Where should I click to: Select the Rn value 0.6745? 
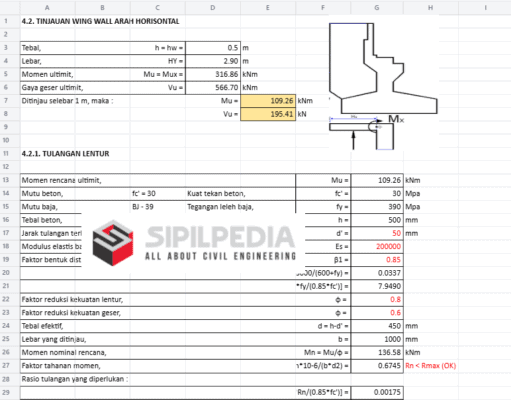tap(377, 366)
